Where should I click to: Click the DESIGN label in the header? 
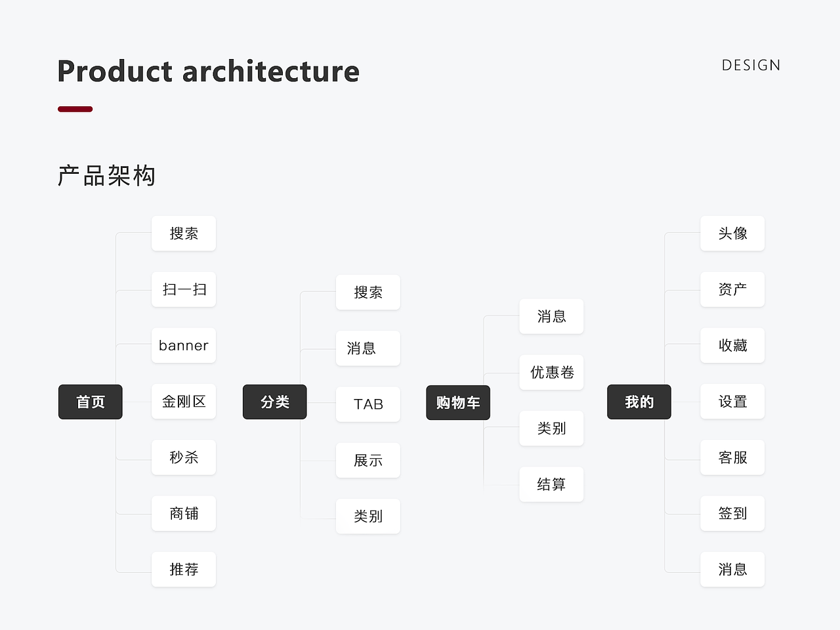point(751,65)
